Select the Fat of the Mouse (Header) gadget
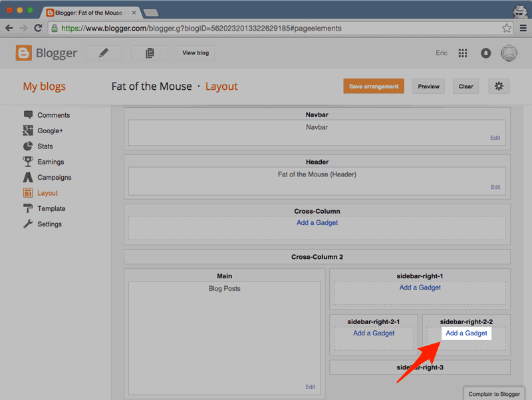 point(317,180)
